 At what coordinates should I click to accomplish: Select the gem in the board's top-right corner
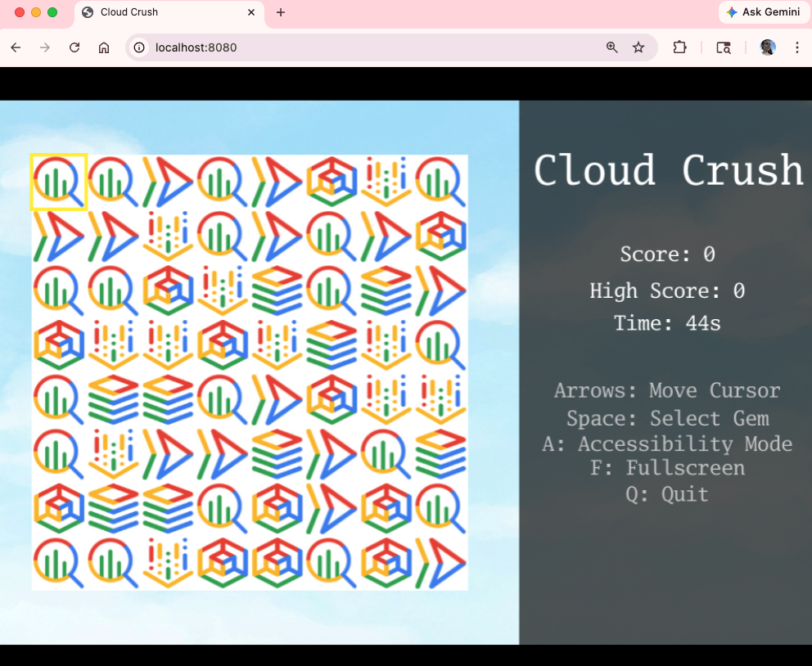pyautogui.click(x=440, y=182)
